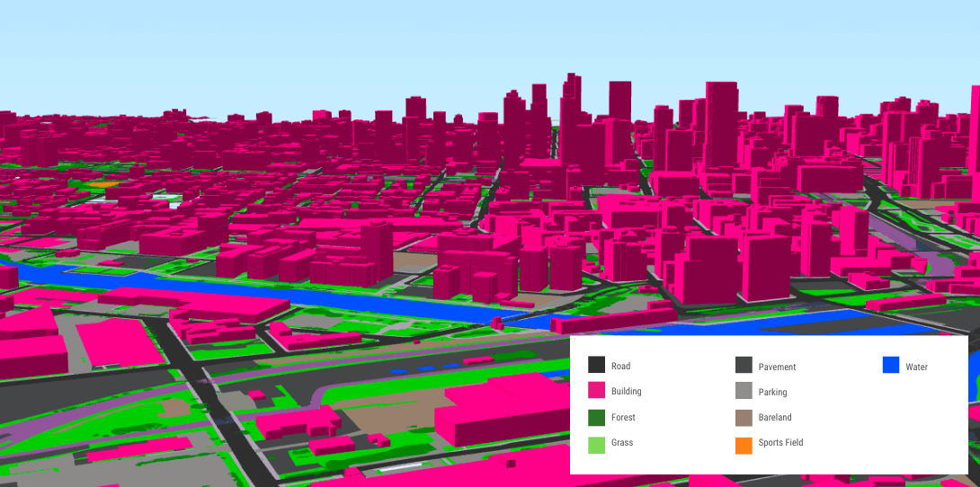Image resolution: width=980 pixels, height=487 pixels.
Task: Click the 'Building' legend label
Action: click(627, 392)
